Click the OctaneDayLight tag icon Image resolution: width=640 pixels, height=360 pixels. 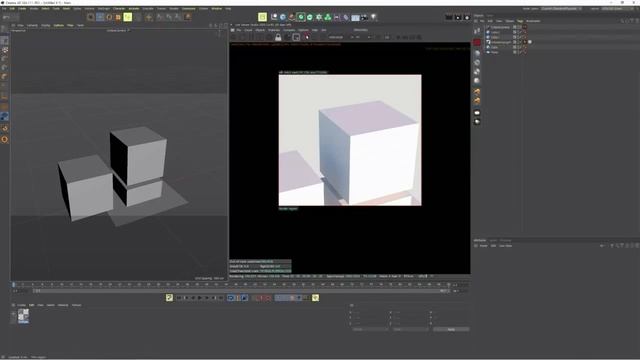[x=530, y=42]
